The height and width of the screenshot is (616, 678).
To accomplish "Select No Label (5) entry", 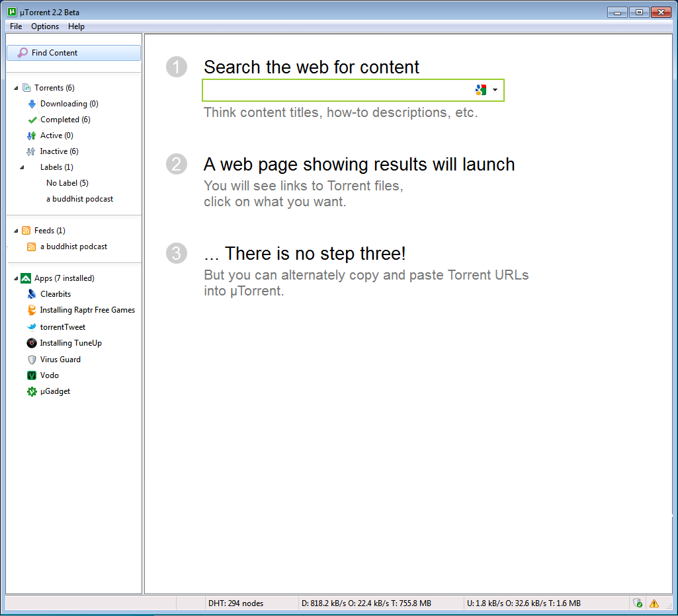I will 67,183.
